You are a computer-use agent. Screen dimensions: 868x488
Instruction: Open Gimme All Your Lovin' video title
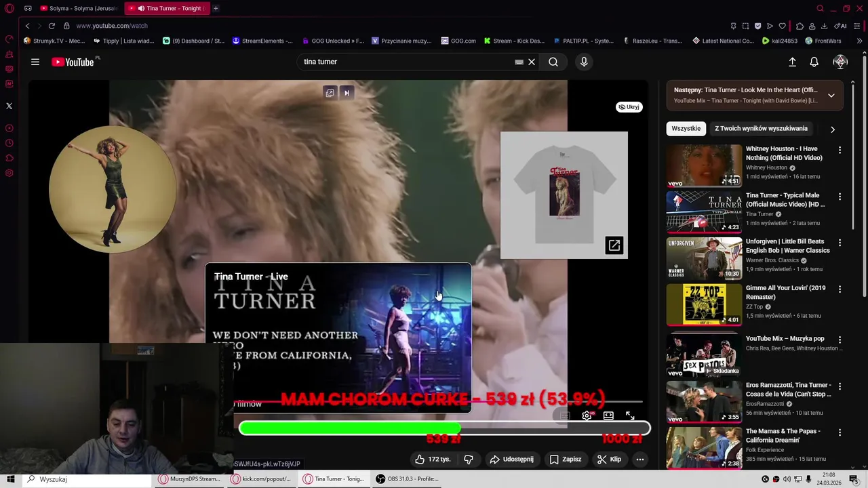pyautogui.click(x=785, y=292)
